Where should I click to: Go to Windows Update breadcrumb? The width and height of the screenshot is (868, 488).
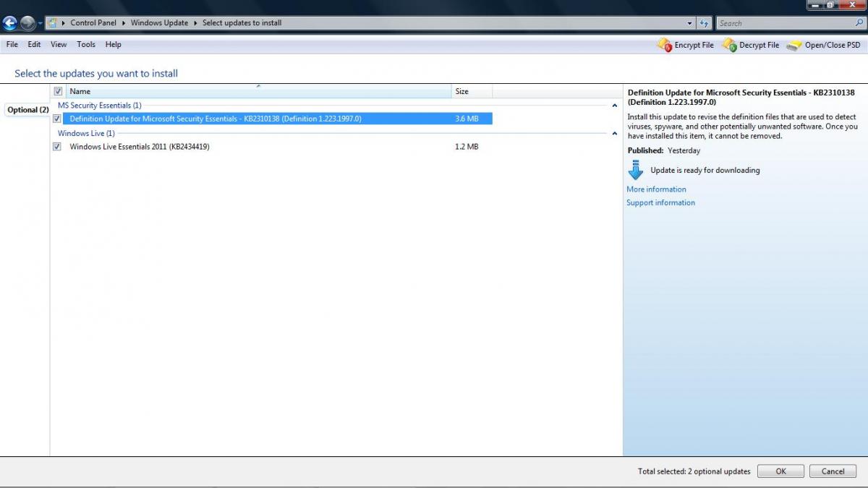point(159,22)
